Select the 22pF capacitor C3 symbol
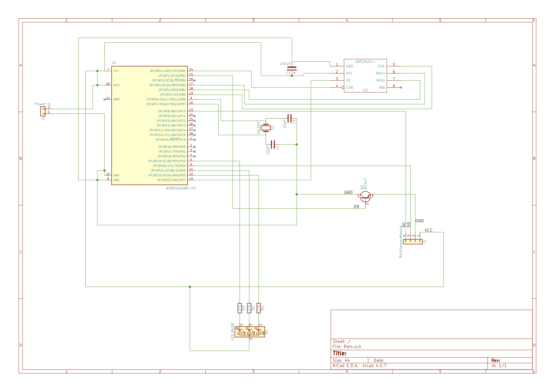The width and height of the screenshot is (555, 392). (289, 118)
